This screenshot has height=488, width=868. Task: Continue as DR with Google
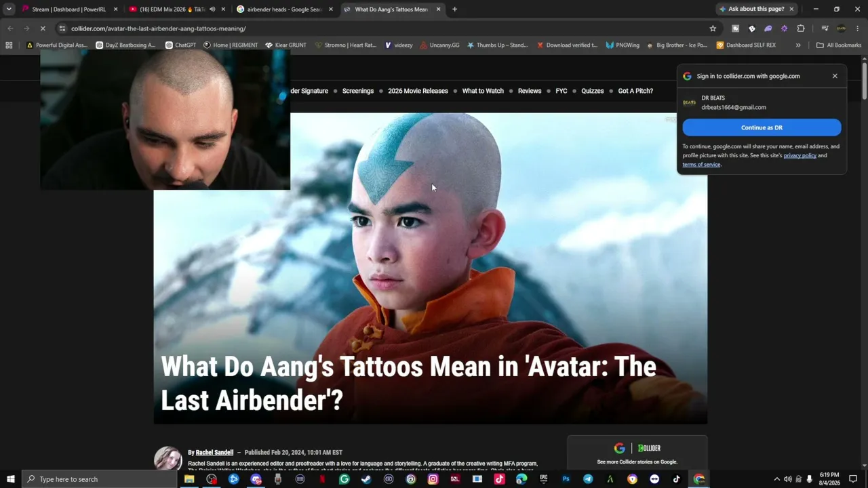pos(762,127)
